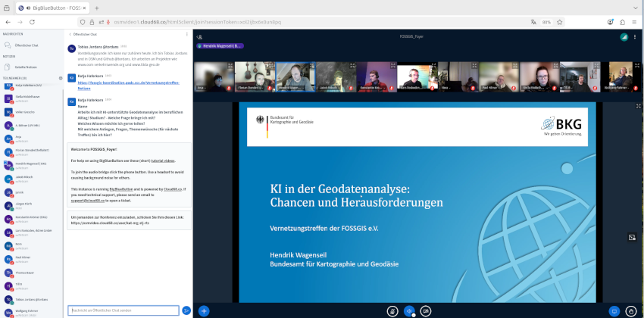This screenshot has width=644, height=318.
Task: Toggle the audio speaker button
Action: pyautogui.click(x=409, y=310)
